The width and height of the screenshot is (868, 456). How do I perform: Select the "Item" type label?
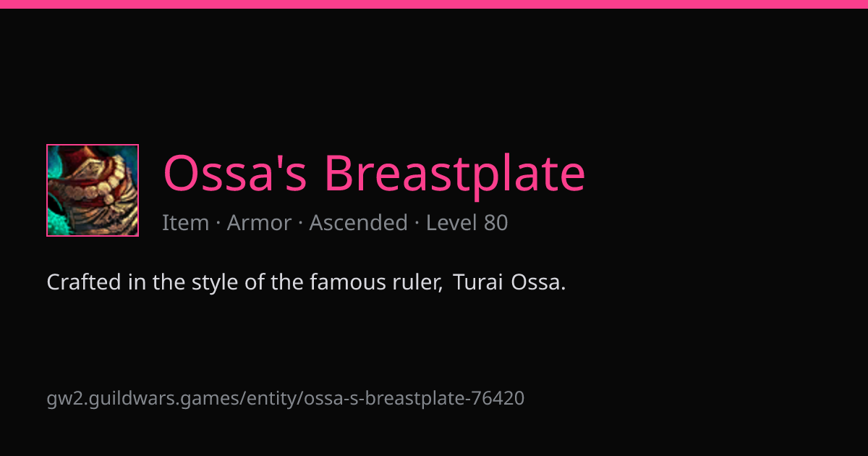click(186, 223)
